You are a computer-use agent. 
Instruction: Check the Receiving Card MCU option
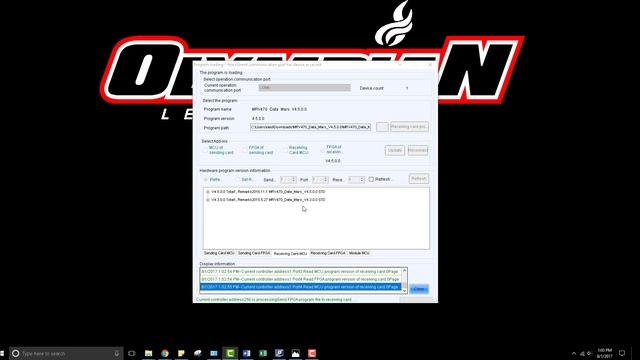[x=285, y=150]
